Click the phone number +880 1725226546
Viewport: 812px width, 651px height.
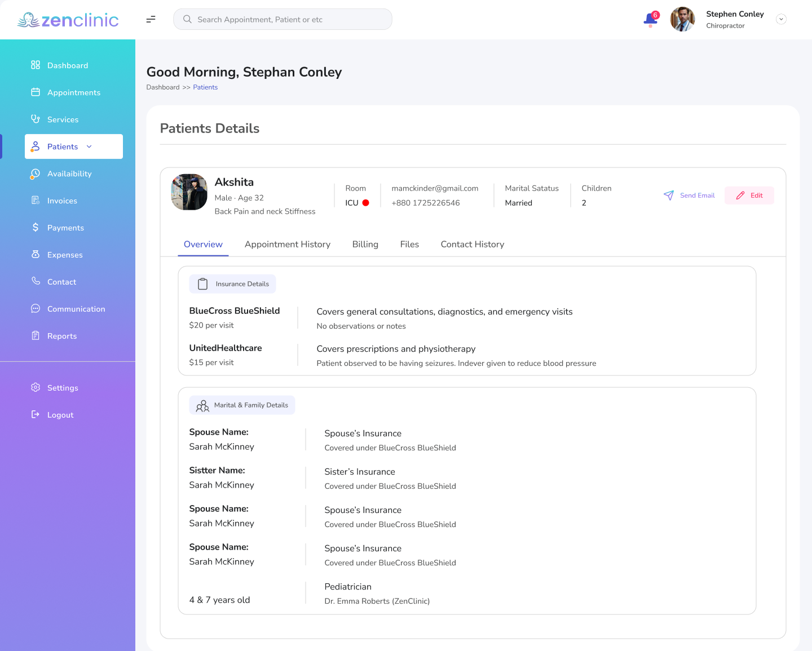click(x=426, y=203)
